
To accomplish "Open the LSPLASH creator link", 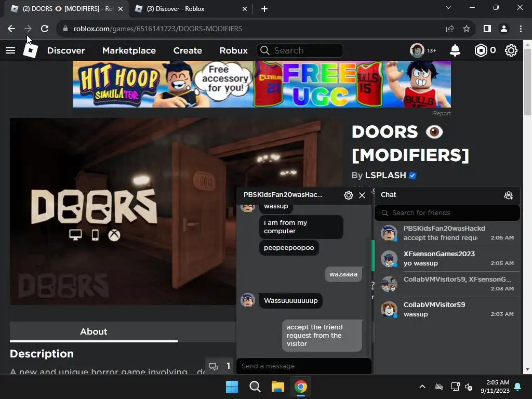I will pos(385,176).
